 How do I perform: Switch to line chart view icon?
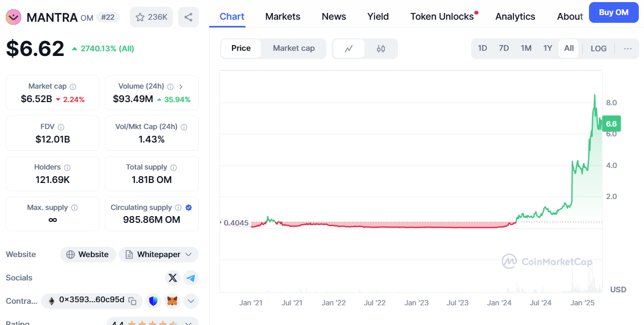coord(349,49)
